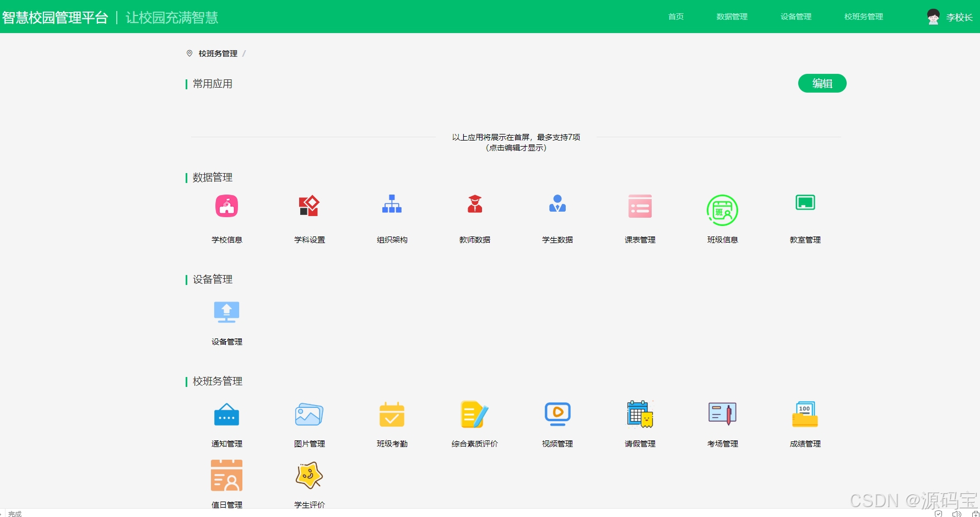980x517 pixels.
Task: Open the 成绩管理 score icon
Action: click(805, 414)
